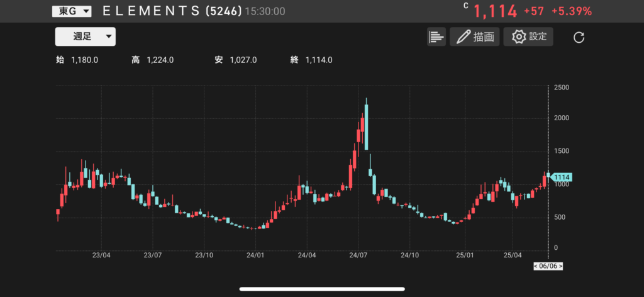Click the 15:30:00 timestamp
Image resolution: width=644 pixels, height=297 pixels.
point(265,11)
